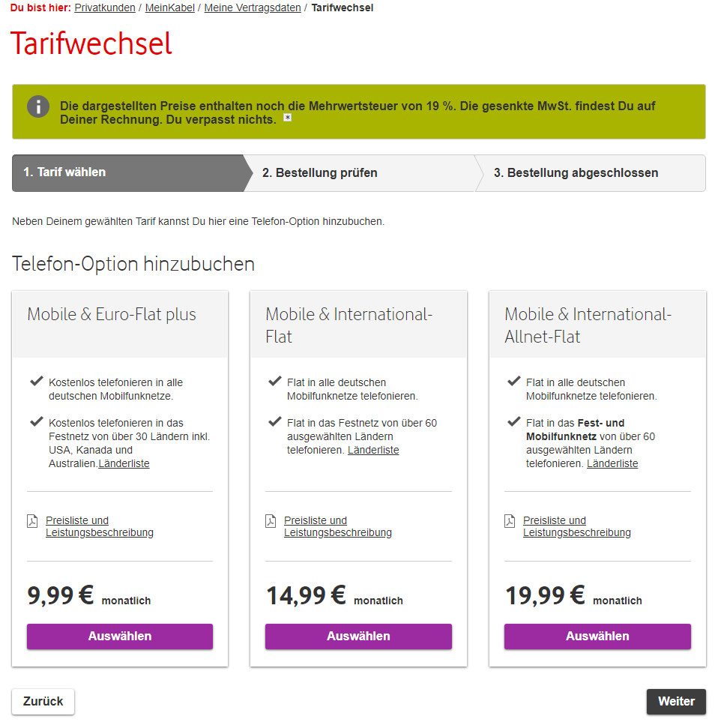Open Länderliste link in Euro-Flat plus card
The height and width of the screenshot is (728, 715).
(124, 463)
